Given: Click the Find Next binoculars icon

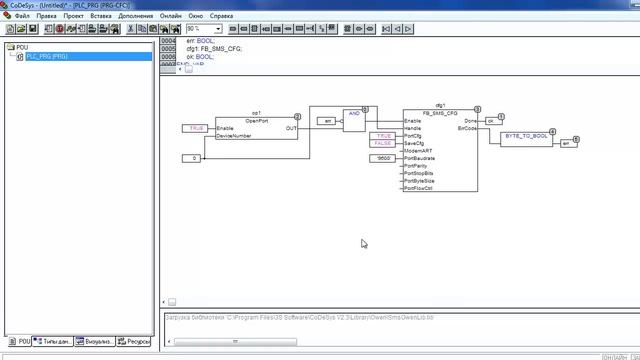Looking at the screenshot, I should (x=176, y=29).
